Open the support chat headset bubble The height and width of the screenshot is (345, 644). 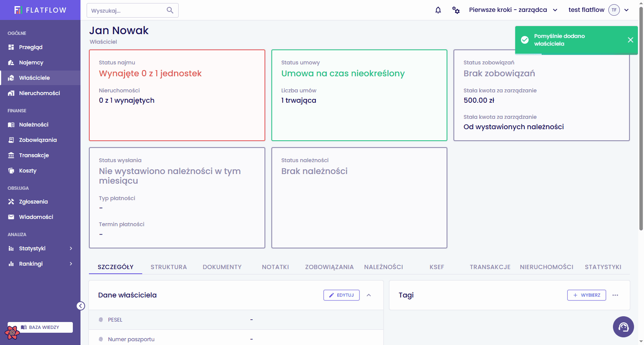[623, 327]
